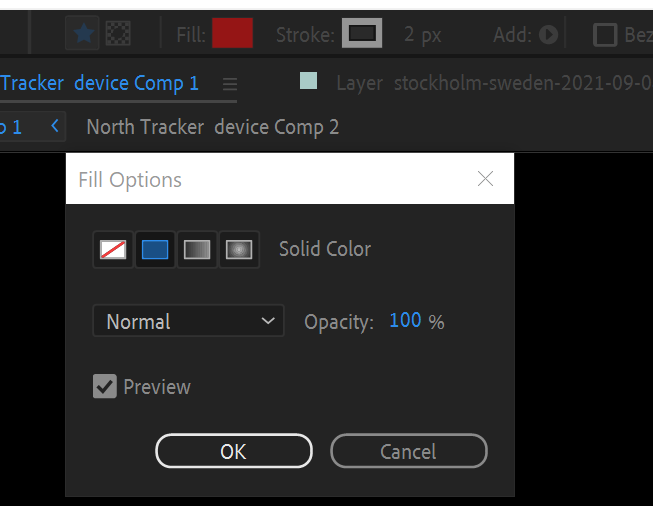Click the star shape tool icon
This screenshot has height=506, width=653.
(x=84, y=34)
